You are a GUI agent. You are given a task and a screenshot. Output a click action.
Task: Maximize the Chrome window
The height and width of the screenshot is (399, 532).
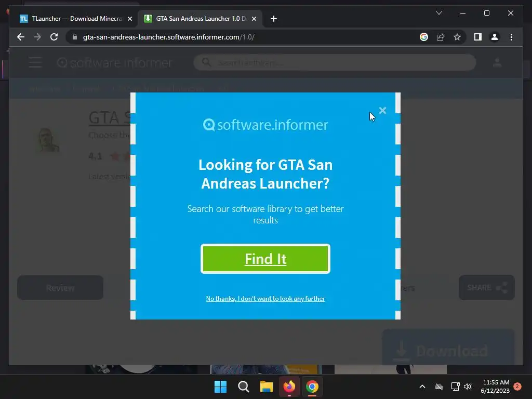tap(487, 13)
